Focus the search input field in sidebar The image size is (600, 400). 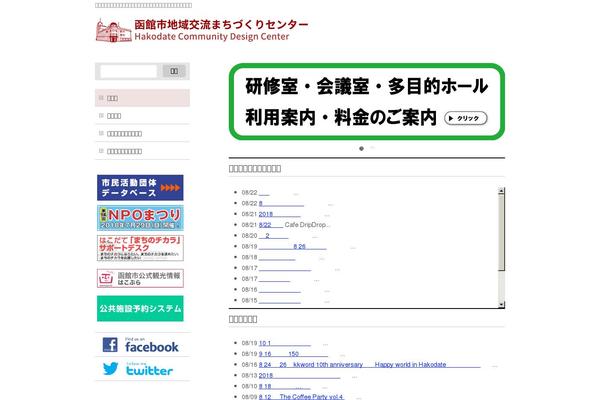pyautogui.click(x=129, y=71)
